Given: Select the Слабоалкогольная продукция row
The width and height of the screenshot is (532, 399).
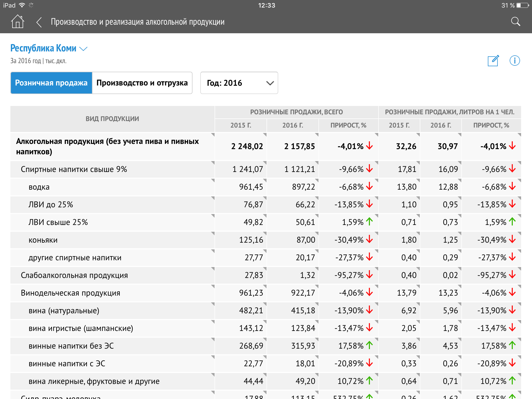Looking at the screenshot, I should coord(74,275).
